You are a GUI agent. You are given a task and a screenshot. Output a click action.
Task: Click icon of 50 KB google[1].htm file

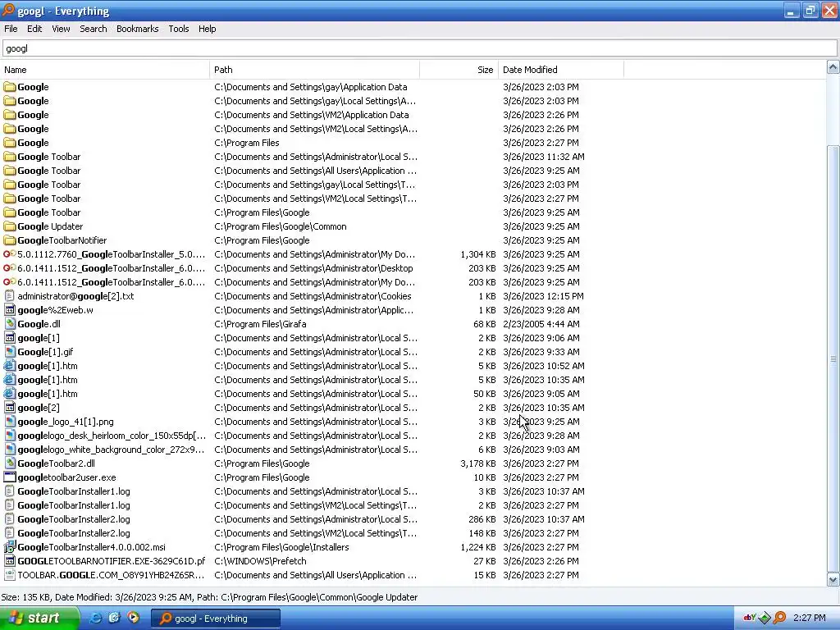(x=10, y=394)
